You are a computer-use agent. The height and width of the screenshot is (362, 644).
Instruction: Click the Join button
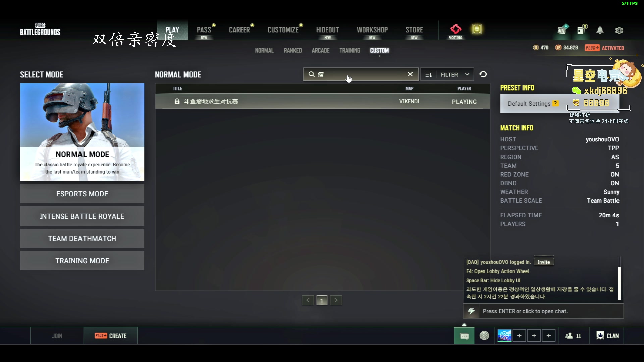click(x=57, y=336)
